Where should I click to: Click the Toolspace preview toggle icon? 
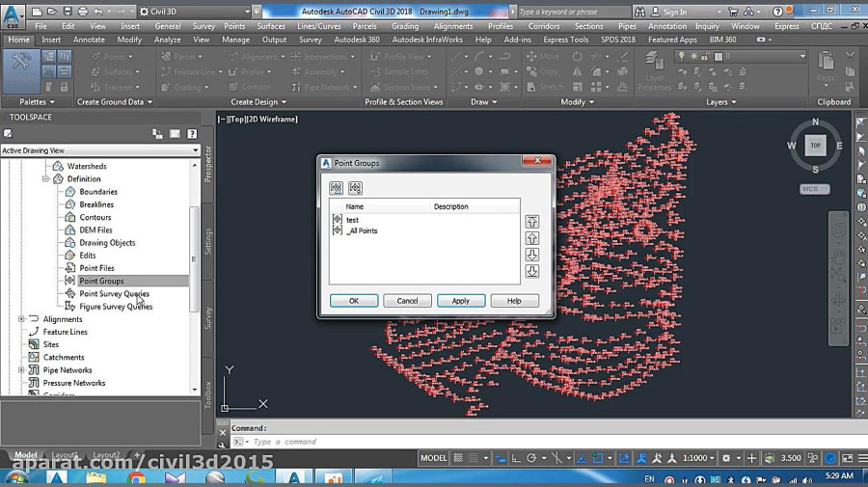pyautogui.click(x=157, y=134)
